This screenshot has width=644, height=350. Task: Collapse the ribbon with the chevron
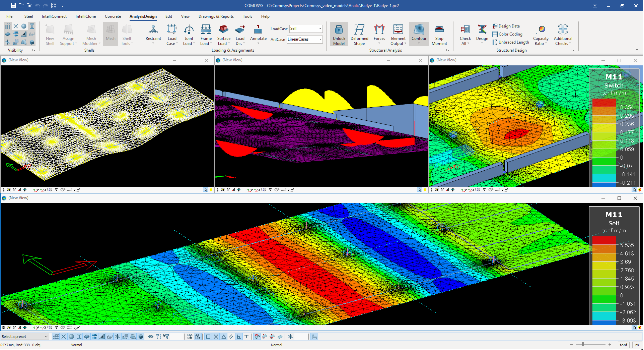click(x=637, y=50)
